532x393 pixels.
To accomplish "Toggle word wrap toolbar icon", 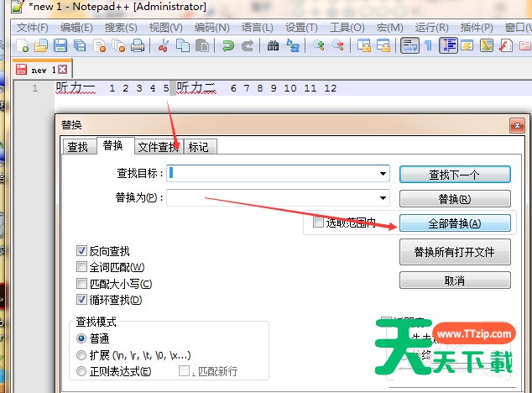I will 409,45.
